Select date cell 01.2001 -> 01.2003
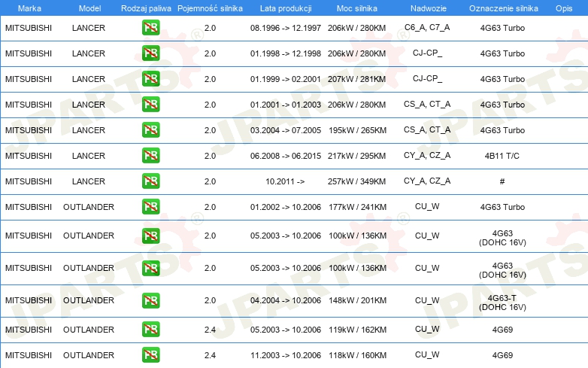This screenshot has width=588, height=368. tap(286, 105)
